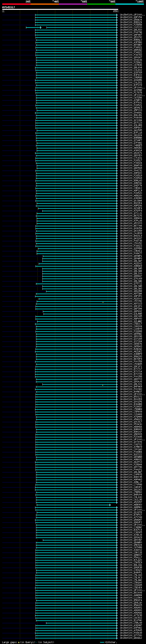Click the arrowhead ending the A6N0K0 alignment bar

click(x=110, y=505)
